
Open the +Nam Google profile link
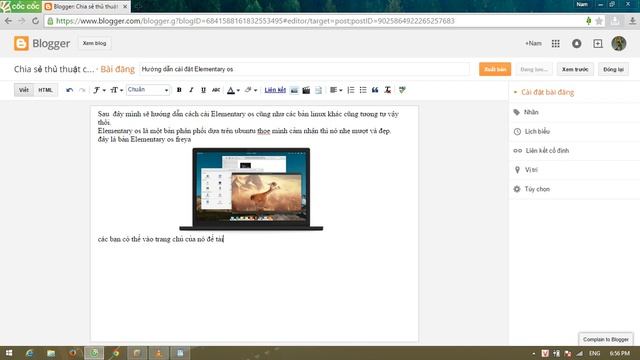coord(533,43)
